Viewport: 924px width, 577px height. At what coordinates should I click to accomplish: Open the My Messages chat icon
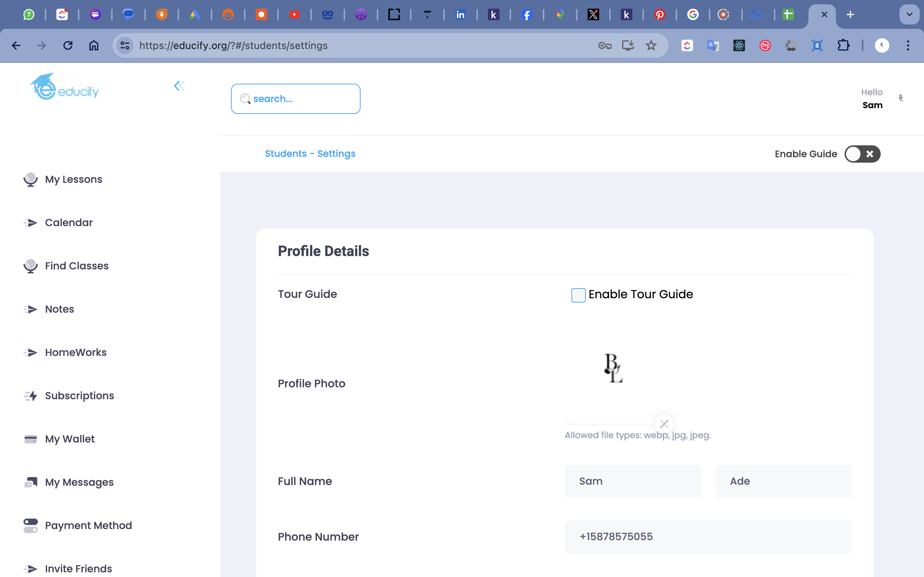31,483
